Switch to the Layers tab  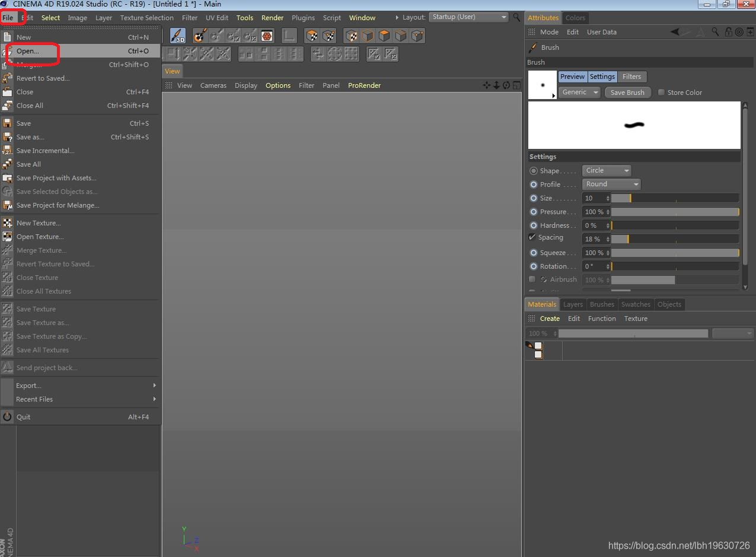point(573,304)
